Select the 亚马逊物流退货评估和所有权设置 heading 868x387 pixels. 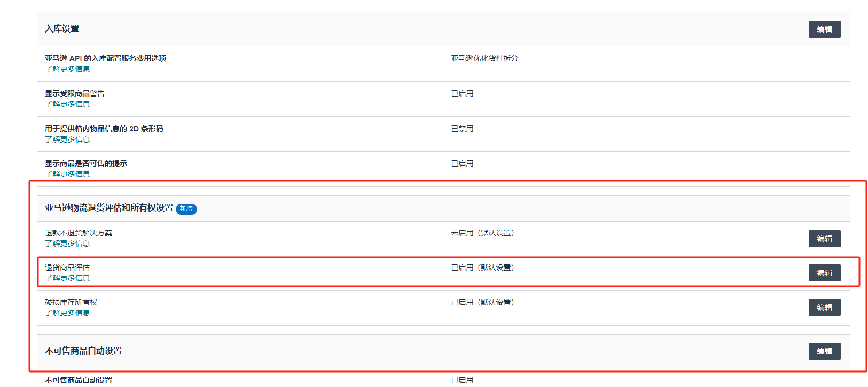tap(109, 208)
